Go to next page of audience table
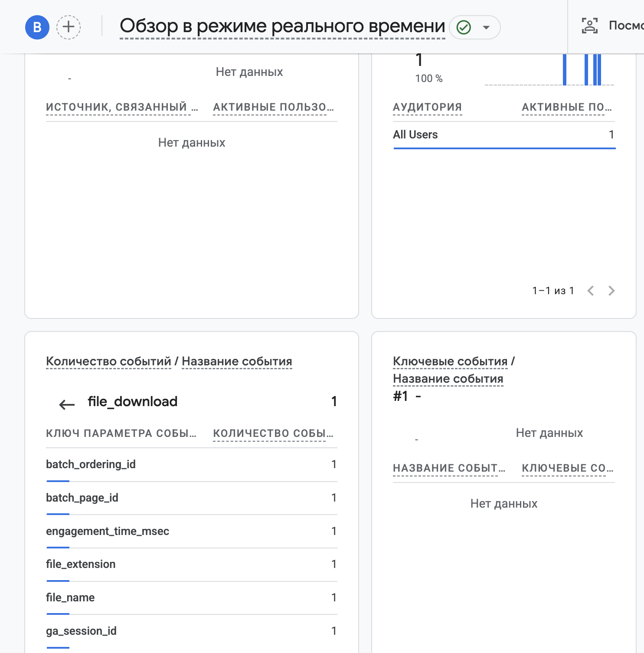Image resolution: width=644 pixels, height=653 pixels. point(611,291)
